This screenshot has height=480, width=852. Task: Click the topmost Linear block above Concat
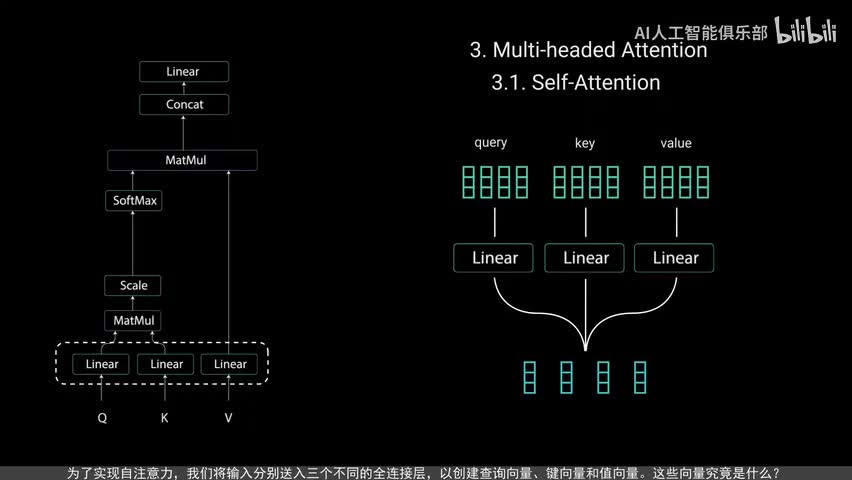tap(184, 72)
